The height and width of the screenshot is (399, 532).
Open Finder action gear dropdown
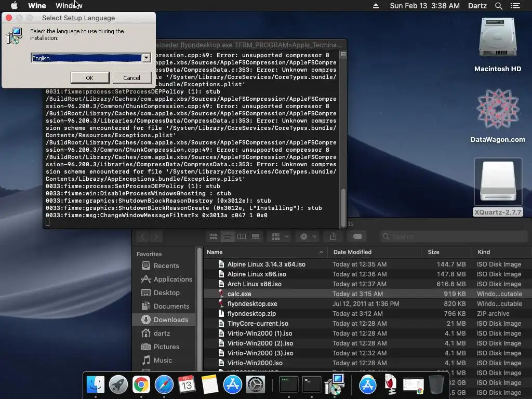click(308, 236)
